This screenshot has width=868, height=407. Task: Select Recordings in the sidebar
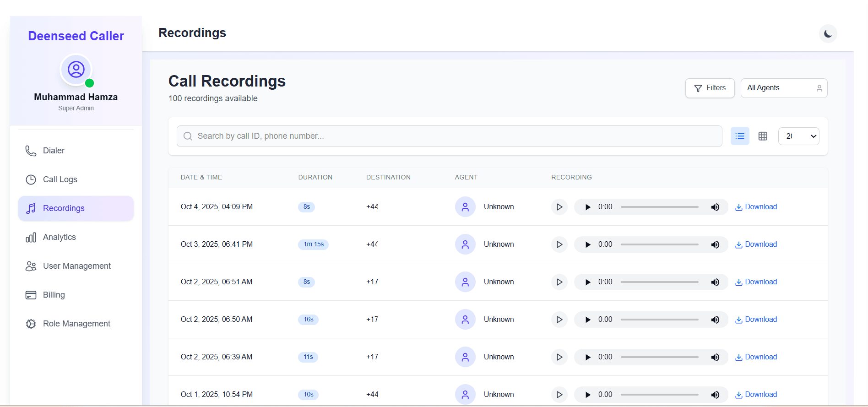pos(76,208)
